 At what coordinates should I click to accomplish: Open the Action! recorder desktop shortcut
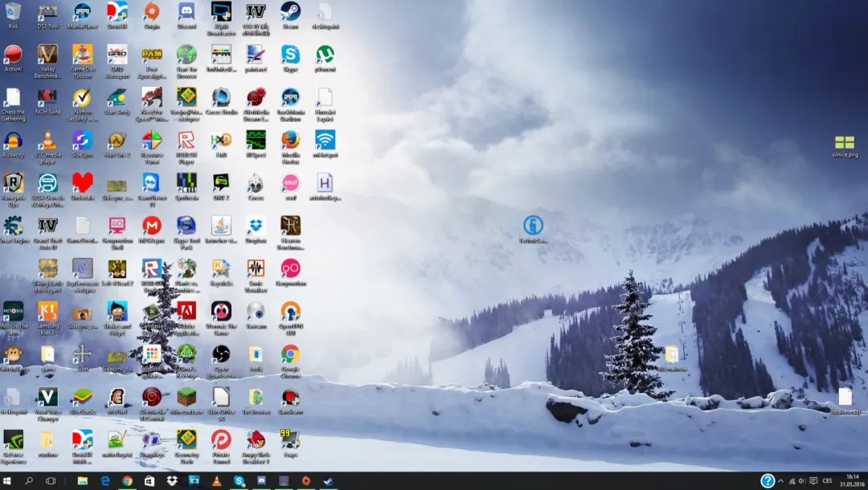[x=13, y=59]
